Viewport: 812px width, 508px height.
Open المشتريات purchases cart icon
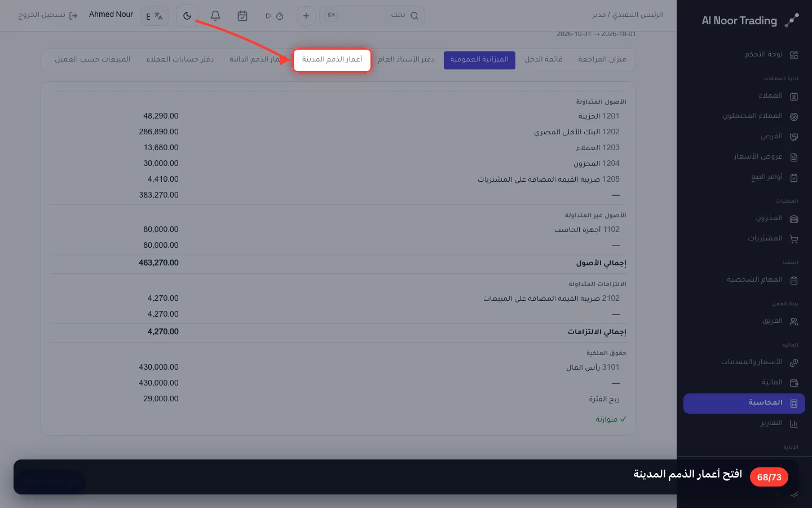click(x=794, y=239)
